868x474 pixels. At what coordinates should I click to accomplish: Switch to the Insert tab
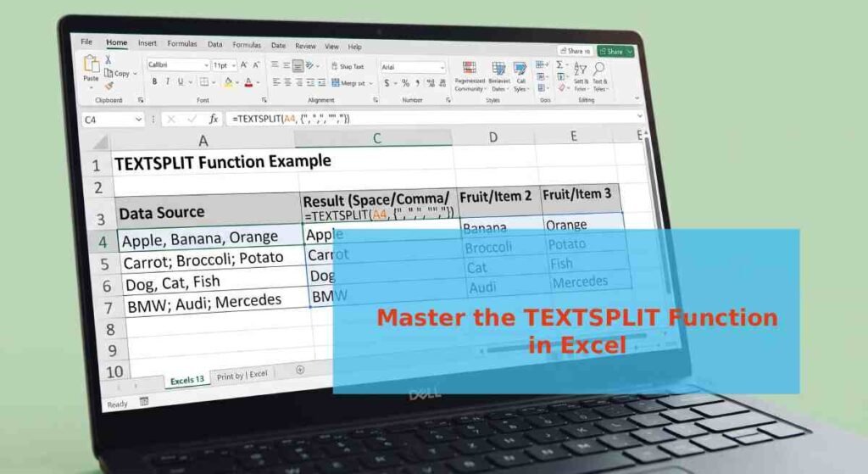(x=147, y=42)
